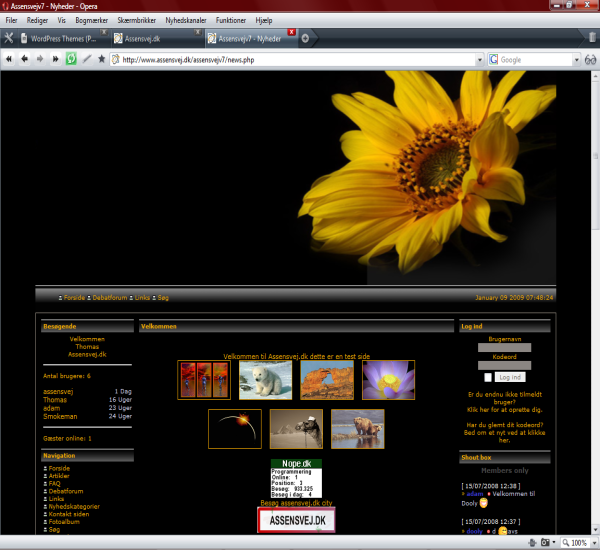Open Forside link in top navigation bar
The height and width of the screenshot is (550, 600).
74,297
